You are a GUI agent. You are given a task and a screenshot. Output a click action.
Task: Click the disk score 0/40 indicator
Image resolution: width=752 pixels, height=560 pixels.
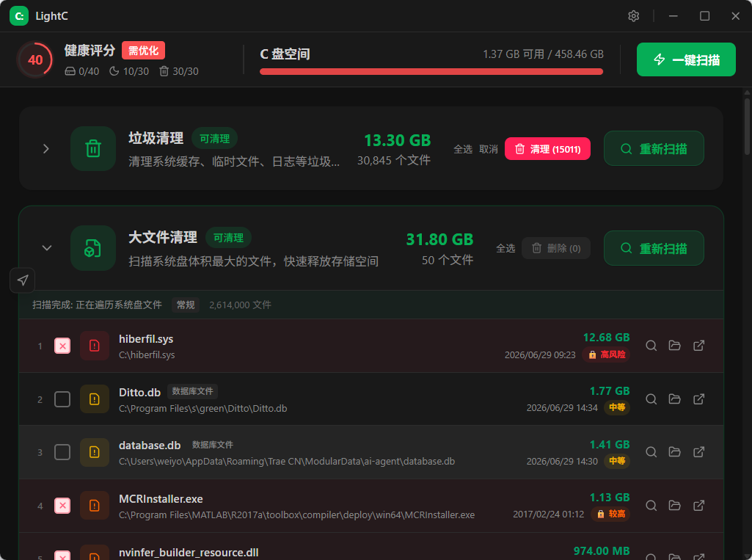(82, 71)
